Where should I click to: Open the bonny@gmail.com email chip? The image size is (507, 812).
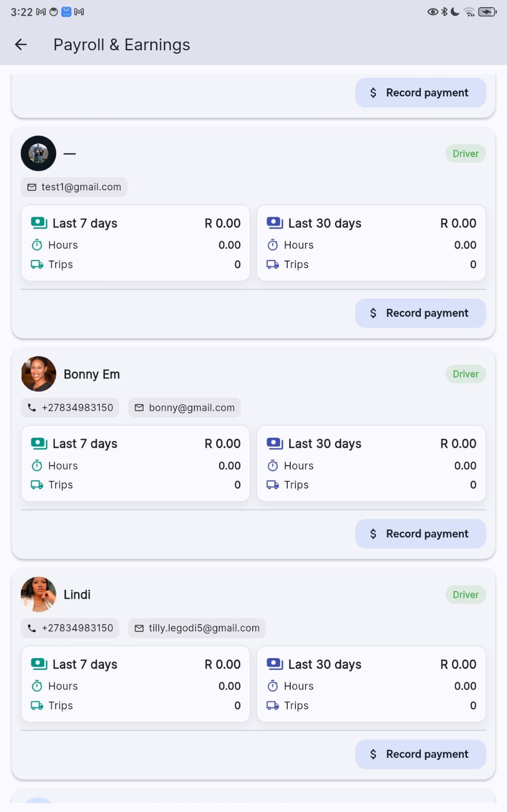[x=184, y=408]
